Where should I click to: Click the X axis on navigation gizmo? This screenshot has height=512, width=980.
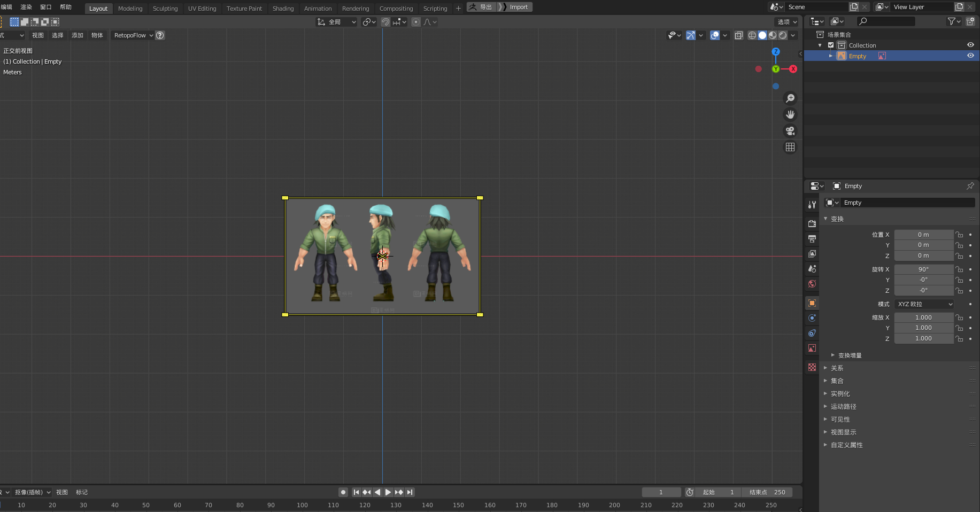coord(793,69)
